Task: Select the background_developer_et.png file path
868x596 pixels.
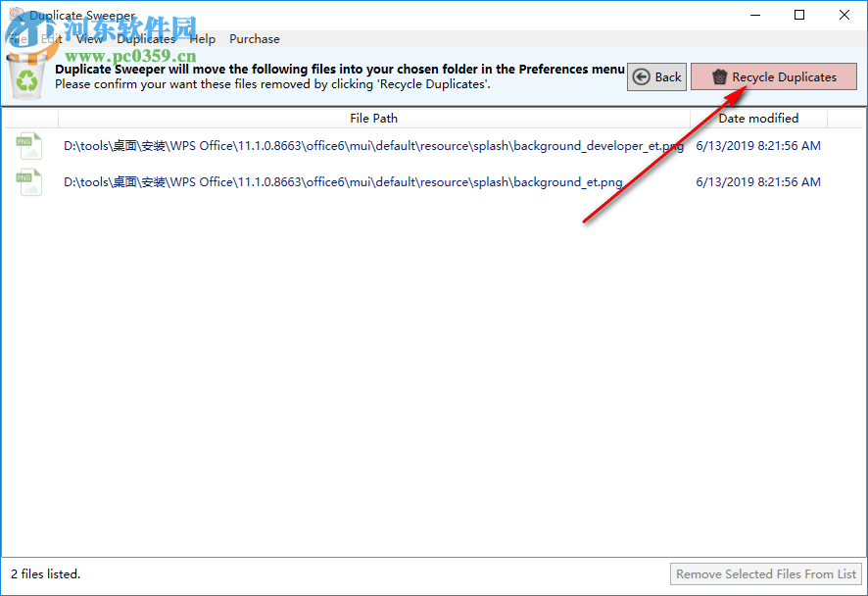Action: pos(373,146)
